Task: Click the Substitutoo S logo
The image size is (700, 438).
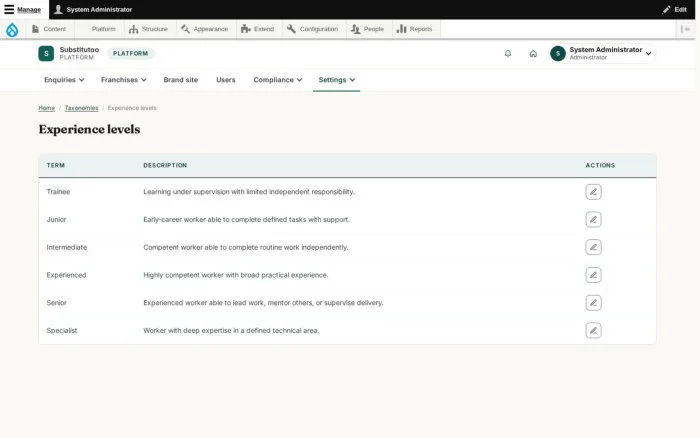Action: pyautogui.click(x=46, y=54)
